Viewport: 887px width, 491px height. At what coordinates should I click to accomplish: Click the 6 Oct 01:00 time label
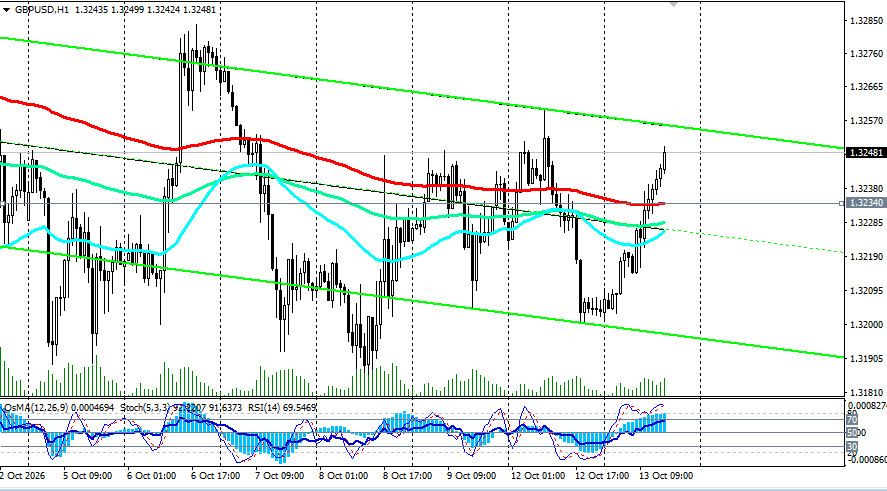(x=152, y=476)
